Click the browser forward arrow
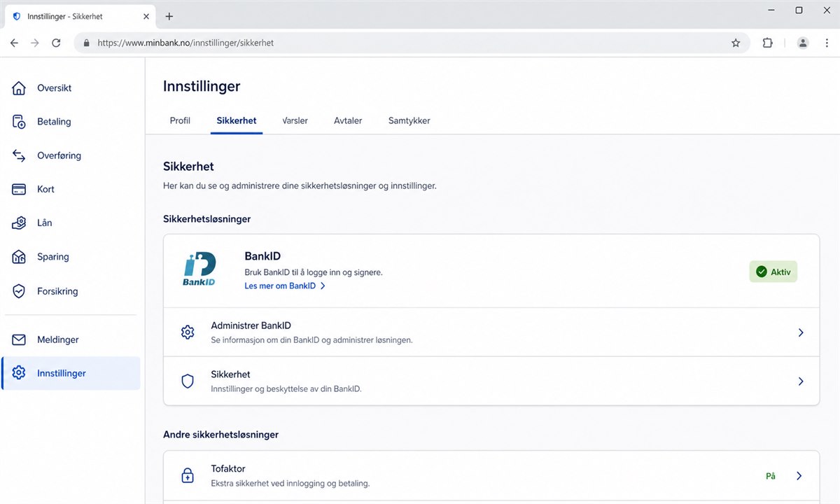The image size is (840, 504). point(35,43)
